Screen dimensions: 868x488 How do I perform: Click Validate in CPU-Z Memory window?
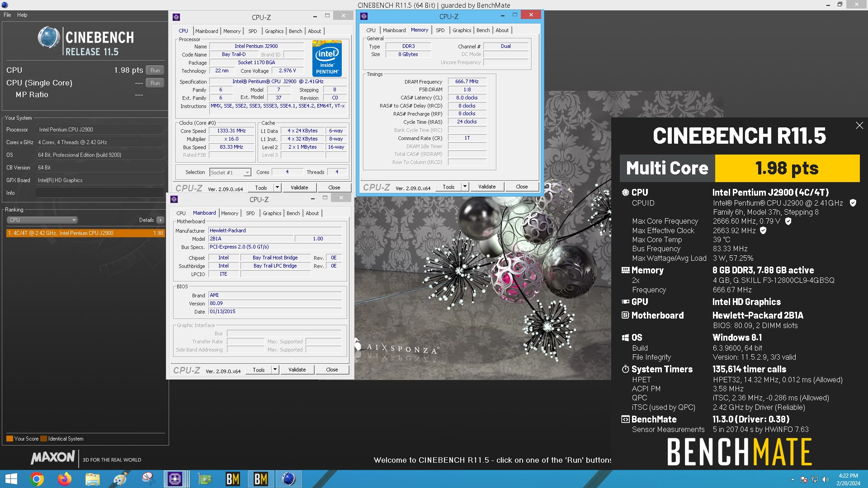[486, 187]
